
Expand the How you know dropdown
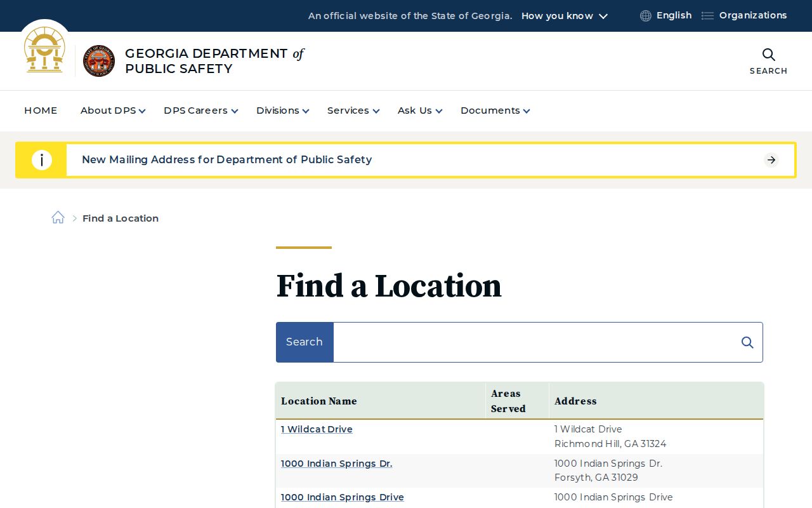pyautogui.click(x=565, y=16)
